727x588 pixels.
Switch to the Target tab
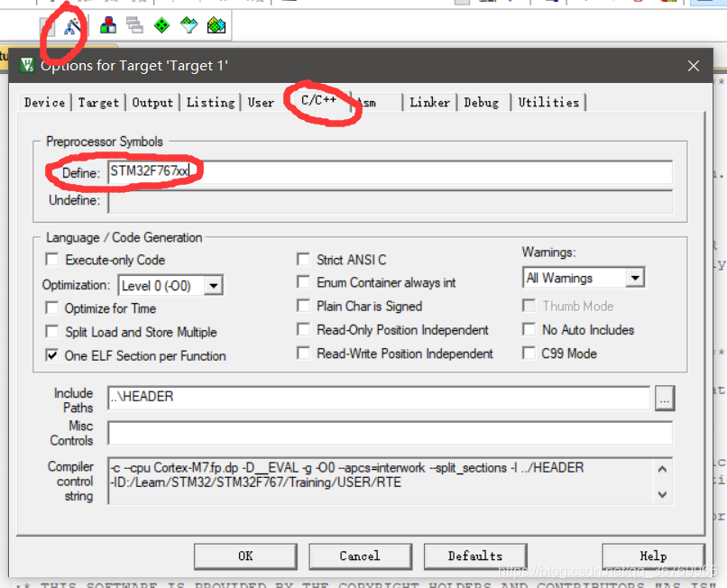pyautogui.click(x=98, y=103)
